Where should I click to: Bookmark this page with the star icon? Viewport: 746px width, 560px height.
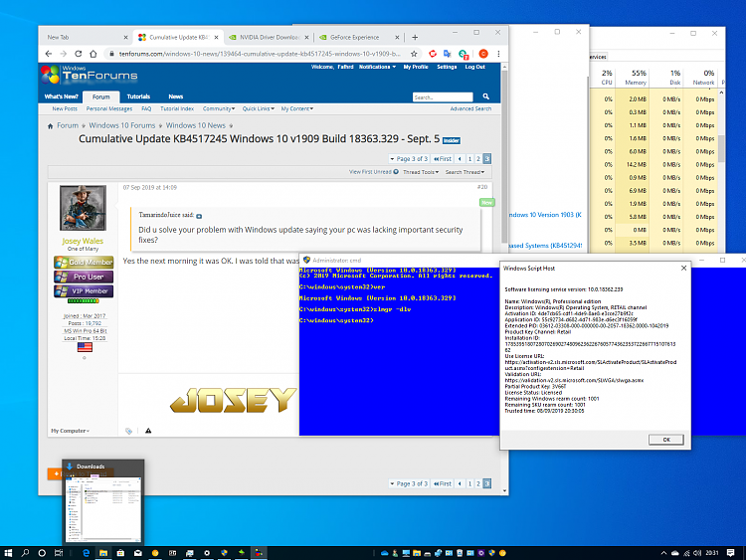(x=414, y=54)
